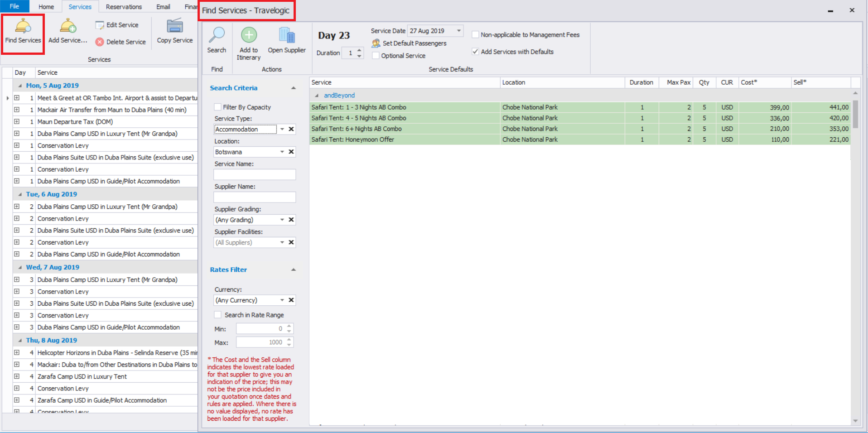Viewport: 868px width, 433px height.
Task: Click the Copy Service icon
Action: coord(174,26)
